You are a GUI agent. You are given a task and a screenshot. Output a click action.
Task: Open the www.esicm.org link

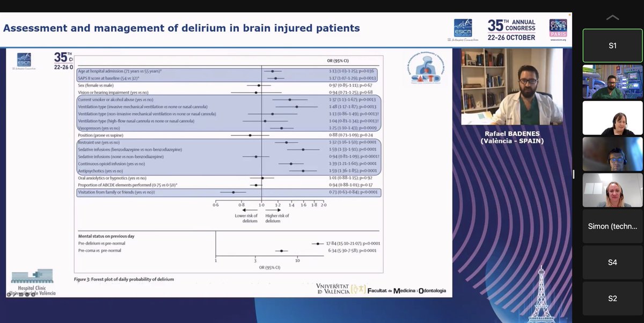[x=558, y=39]
